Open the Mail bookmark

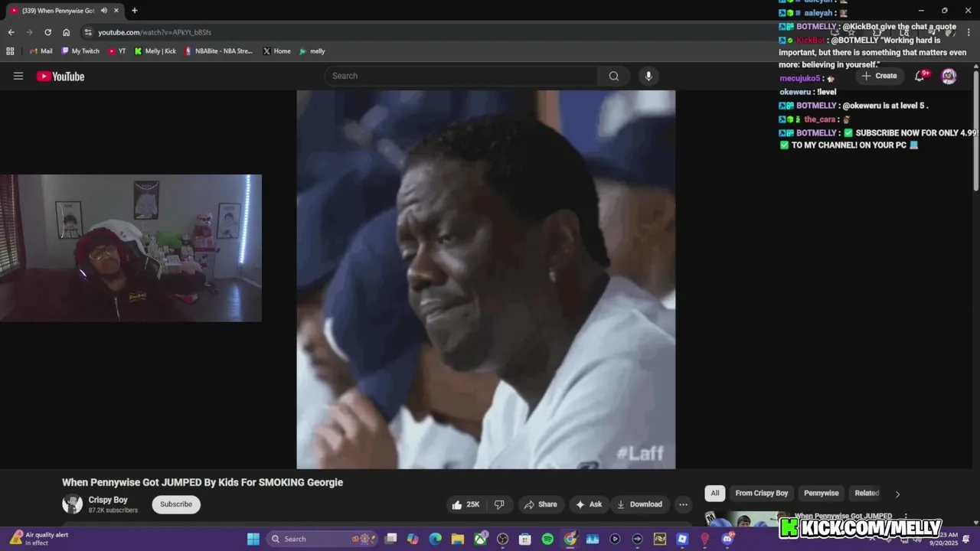[x=41, y=51]
